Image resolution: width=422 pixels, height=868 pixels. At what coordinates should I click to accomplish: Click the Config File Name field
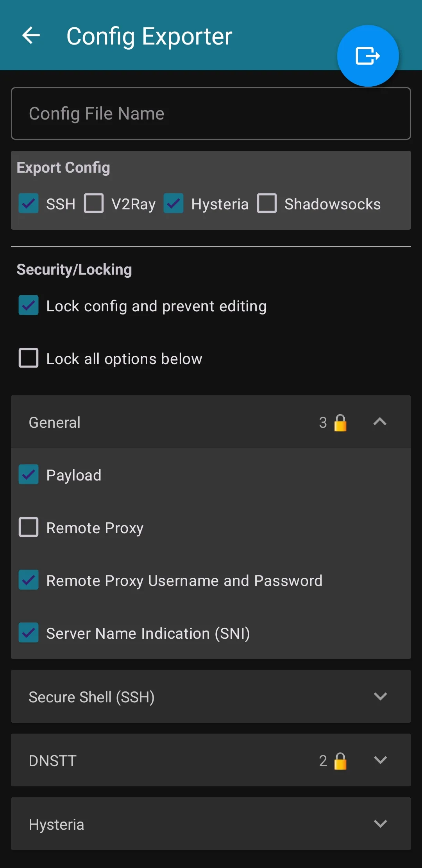(x=211, y=113)
